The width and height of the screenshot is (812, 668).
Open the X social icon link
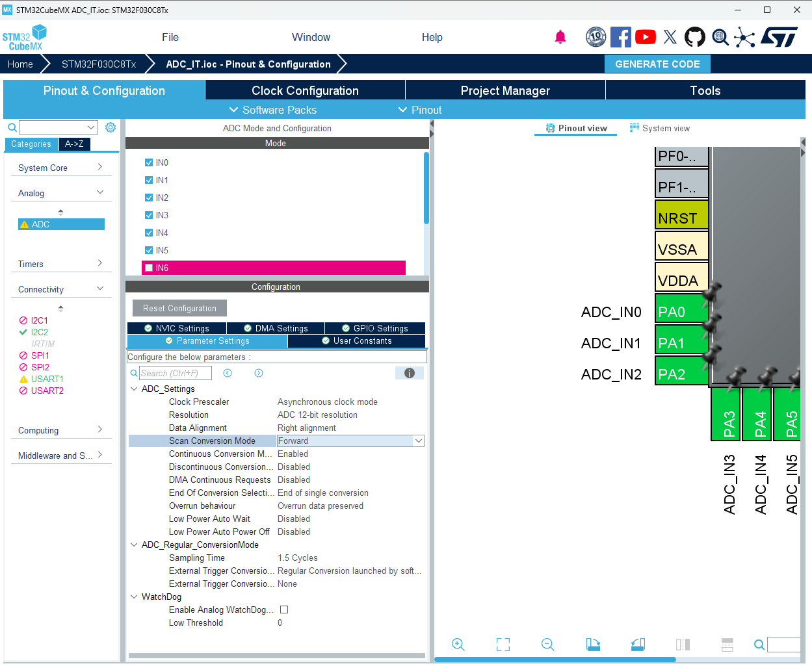(670, 37)
